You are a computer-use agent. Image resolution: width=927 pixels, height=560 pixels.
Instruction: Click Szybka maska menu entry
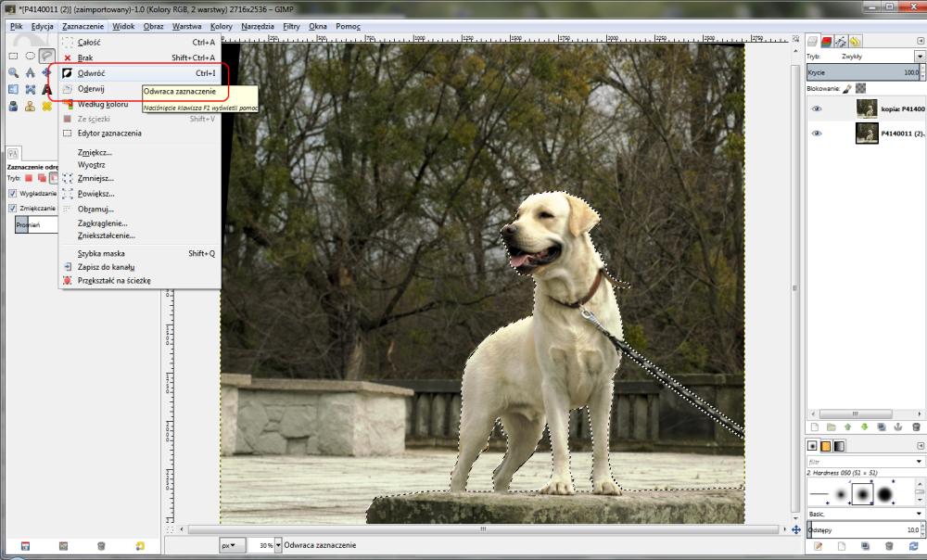pos(101,253)
